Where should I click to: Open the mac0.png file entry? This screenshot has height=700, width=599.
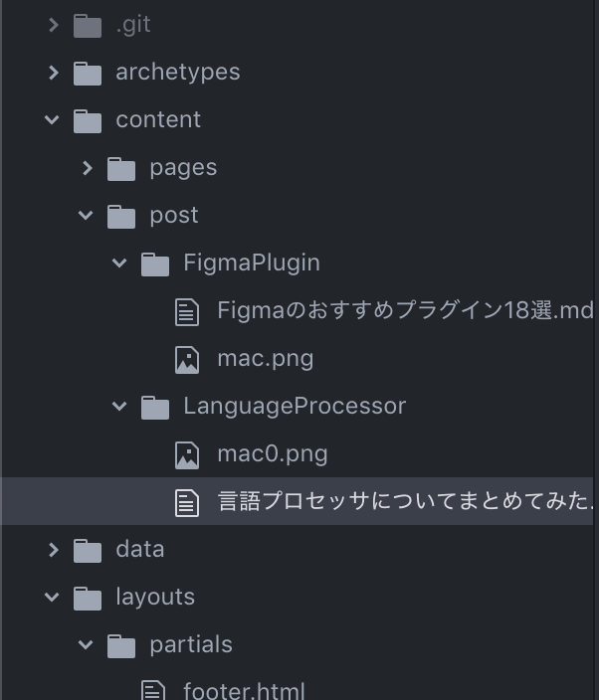coord(273,454)
